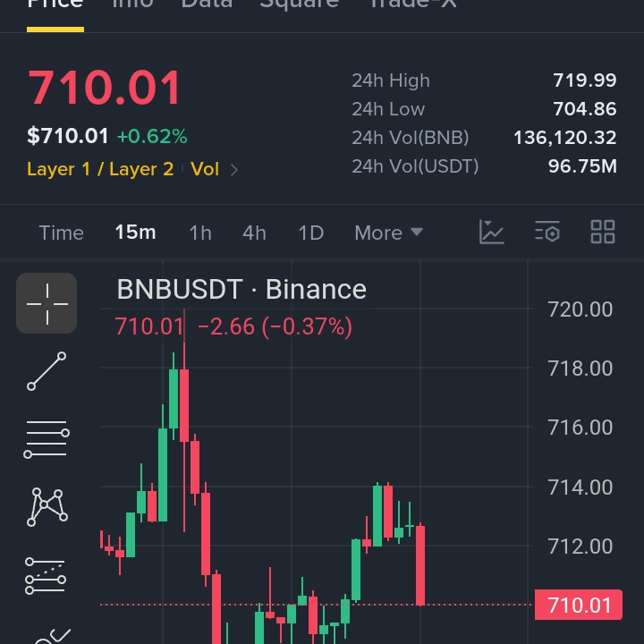Open chart indicators icon
The width and height of the screenshot is (644, 644).
pyautogui.click(x=492, y=232)
